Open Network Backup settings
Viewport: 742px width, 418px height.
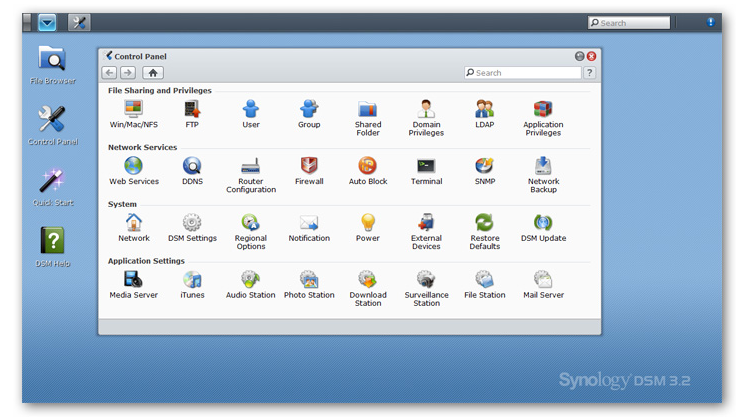pos(543,166)
